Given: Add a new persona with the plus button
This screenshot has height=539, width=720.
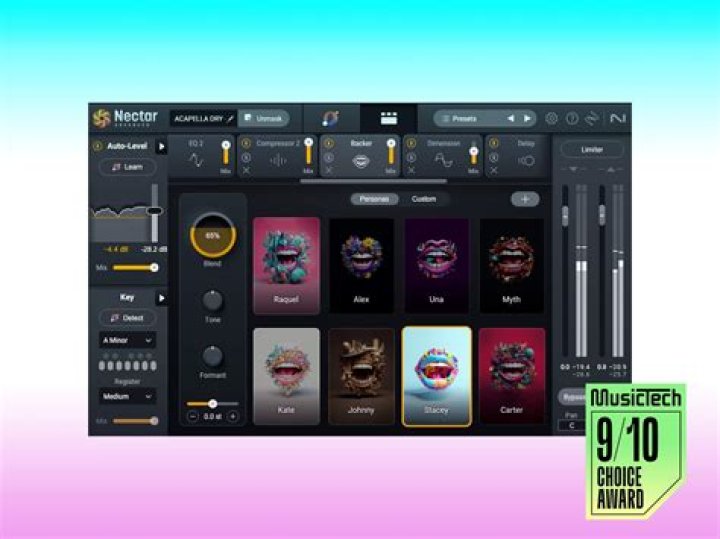Looking at the screenshot, I should pos(525,199).
